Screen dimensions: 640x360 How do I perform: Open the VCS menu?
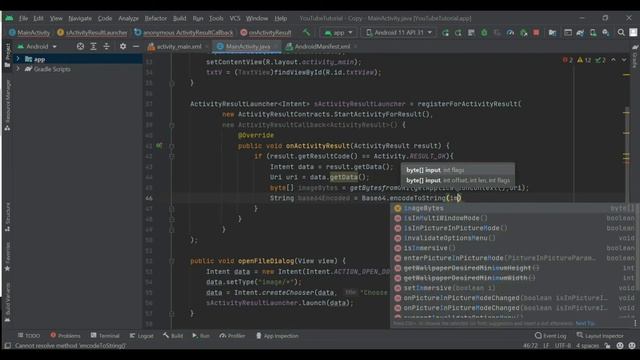point(235,18)
